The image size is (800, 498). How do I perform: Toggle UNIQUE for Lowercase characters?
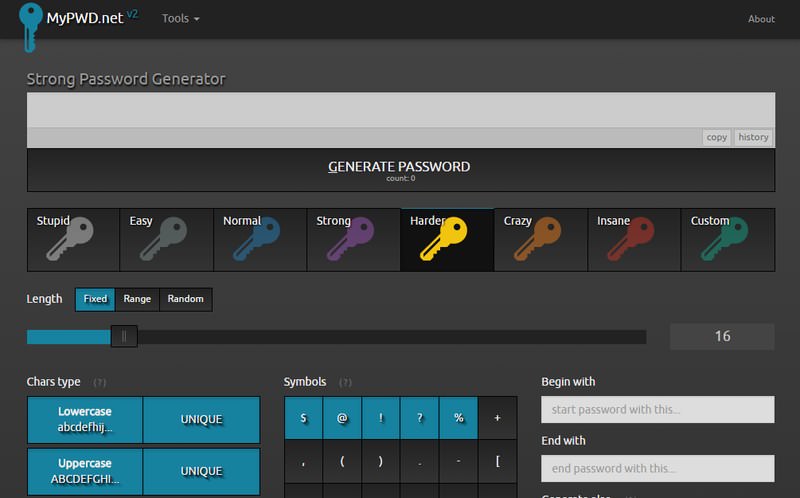pyautogui.click(x=202, y=419)
